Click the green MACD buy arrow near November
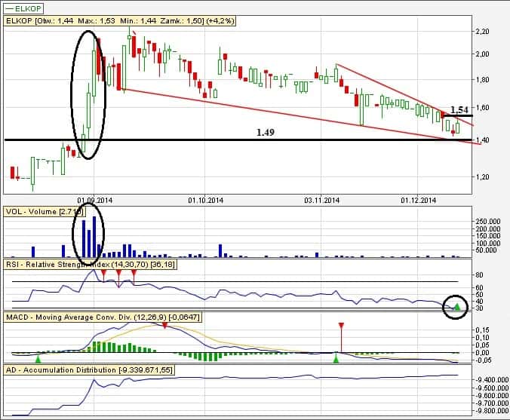The image size is (510, 420). (336, 360)
